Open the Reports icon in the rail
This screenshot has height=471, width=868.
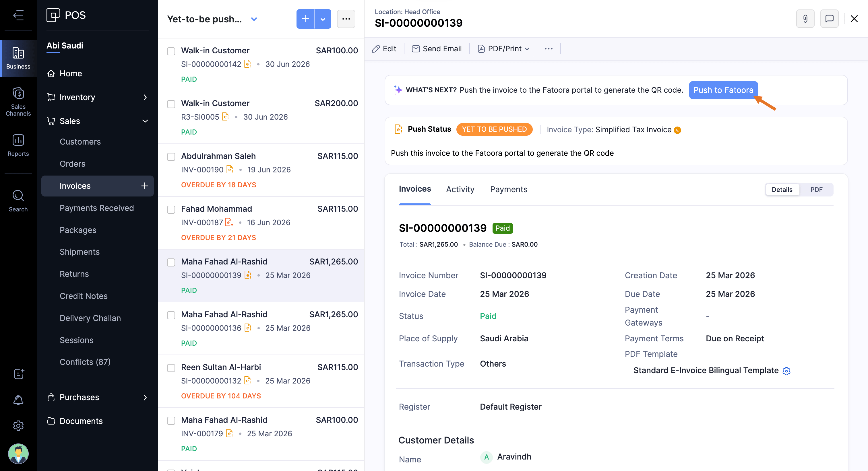pyautogui.click(x=18, y=145)
